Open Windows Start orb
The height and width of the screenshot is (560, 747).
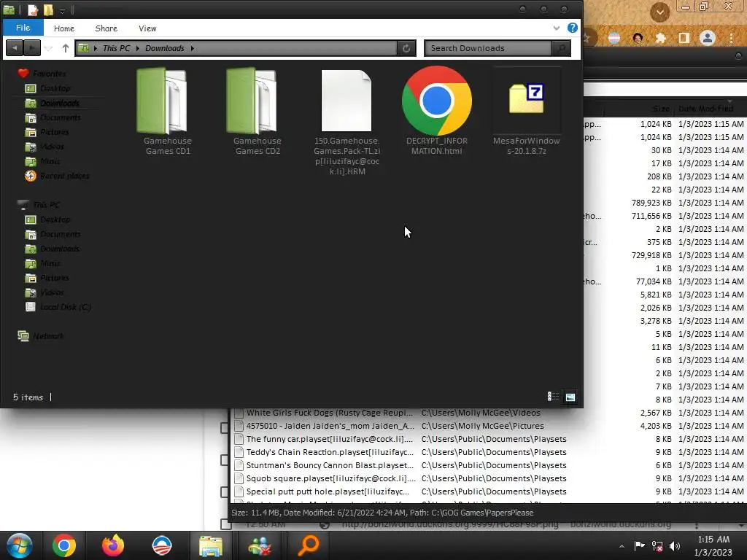coord(19,545)
